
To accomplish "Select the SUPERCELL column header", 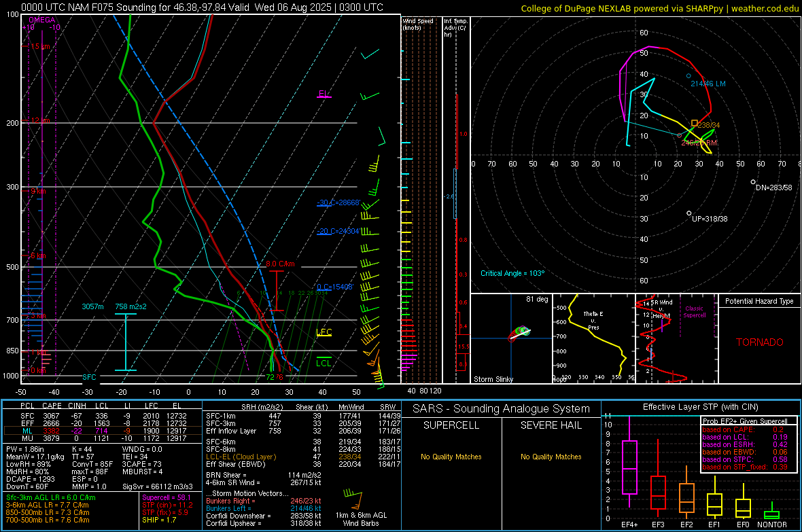I will pos(451,425).
